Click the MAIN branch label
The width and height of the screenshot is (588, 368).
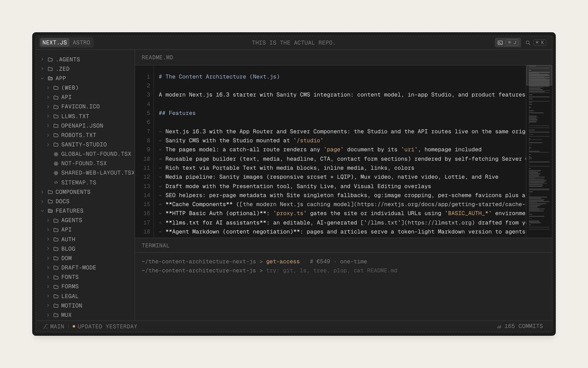(57, 326)
